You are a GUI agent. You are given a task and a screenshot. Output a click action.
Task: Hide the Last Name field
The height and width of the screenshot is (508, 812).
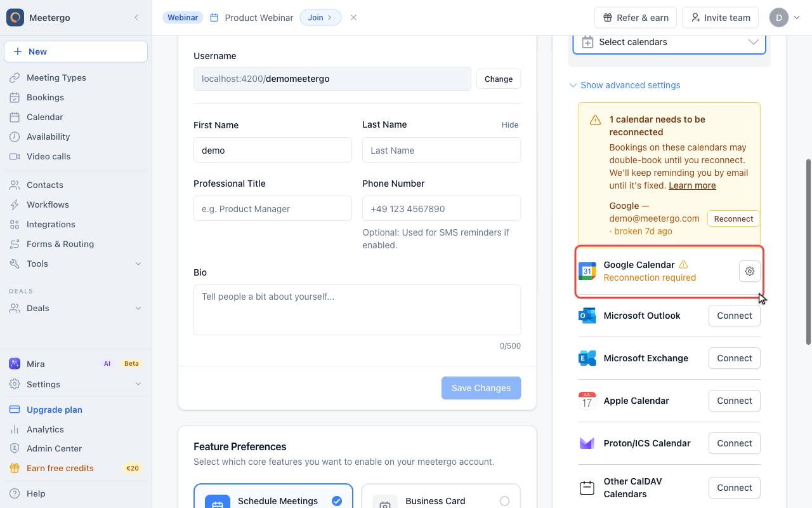[x=510, y=125]
